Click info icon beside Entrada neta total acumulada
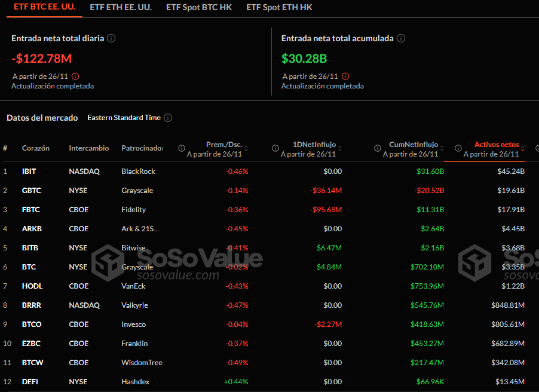 401,38
